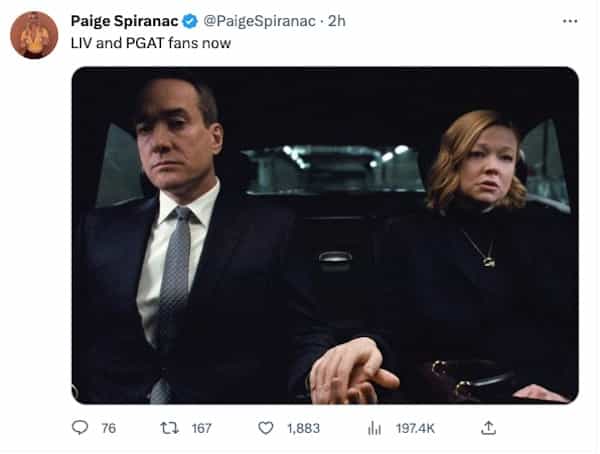Click the 1,883 likes count
600x454 pixels.
point(303,428)
